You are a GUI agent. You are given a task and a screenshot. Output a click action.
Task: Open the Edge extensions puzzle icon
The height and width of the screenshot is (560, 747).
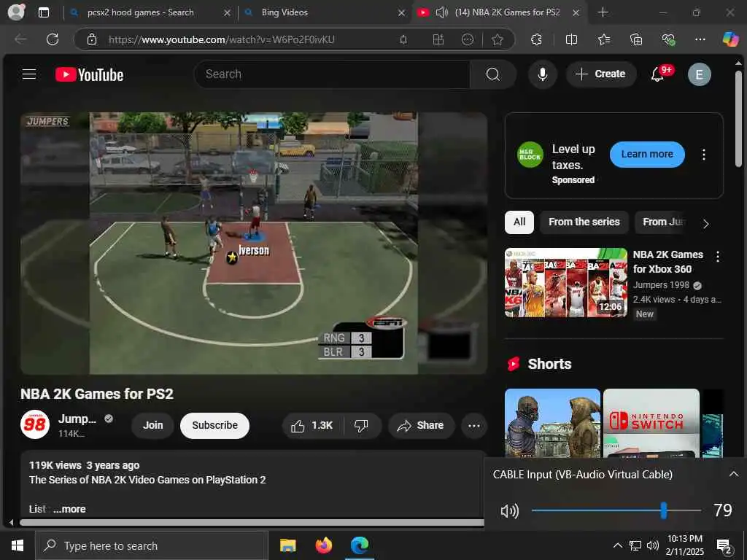click(536, 39)
